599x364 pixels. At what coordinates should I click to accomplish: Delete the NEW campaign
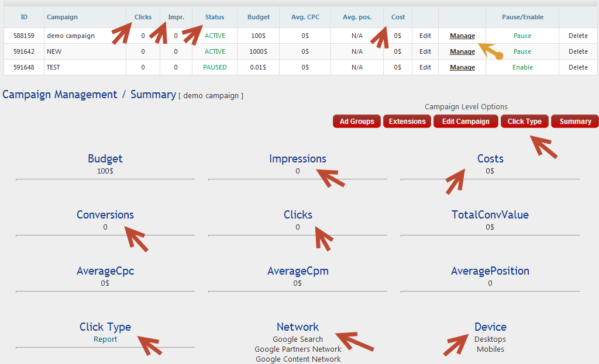[578, 51]
